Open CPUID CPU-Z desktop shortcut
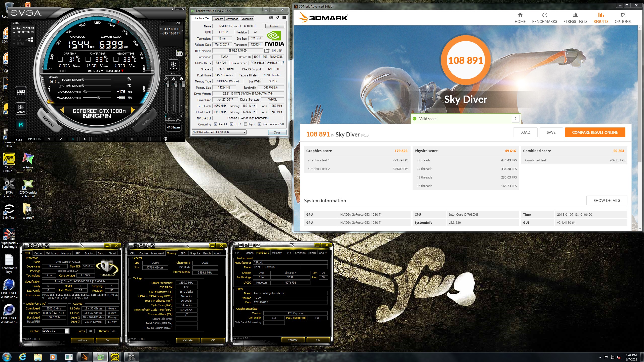644x362 pixels. 9,163
